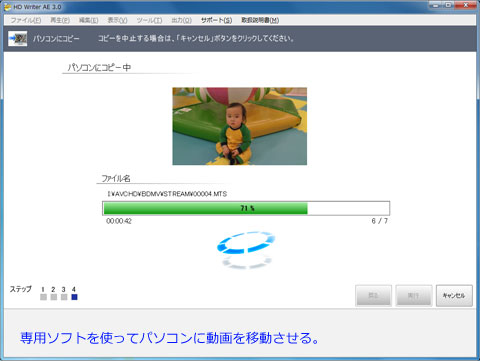
Task: Click the green 71% progress bar
Action: coord(246,208)
